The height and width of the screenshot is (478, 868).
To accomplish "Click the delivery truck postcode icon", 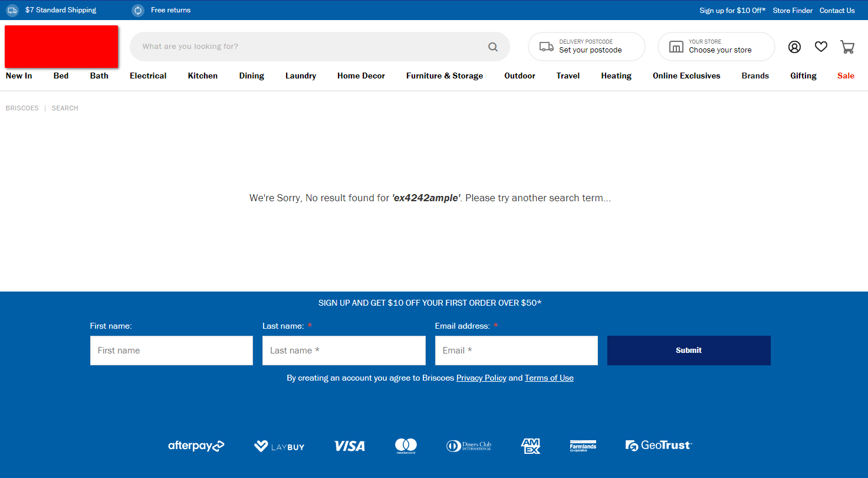I will click(547, 47).
